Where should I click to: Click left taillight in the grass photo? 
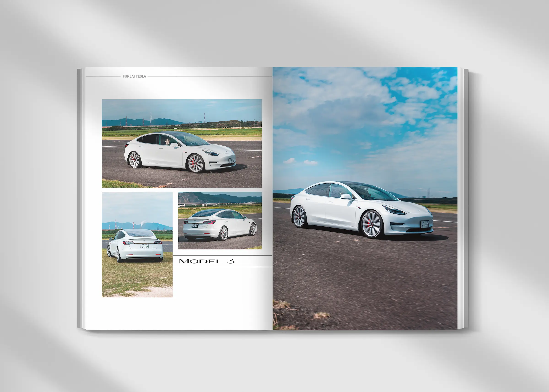(x=128, y=243)
